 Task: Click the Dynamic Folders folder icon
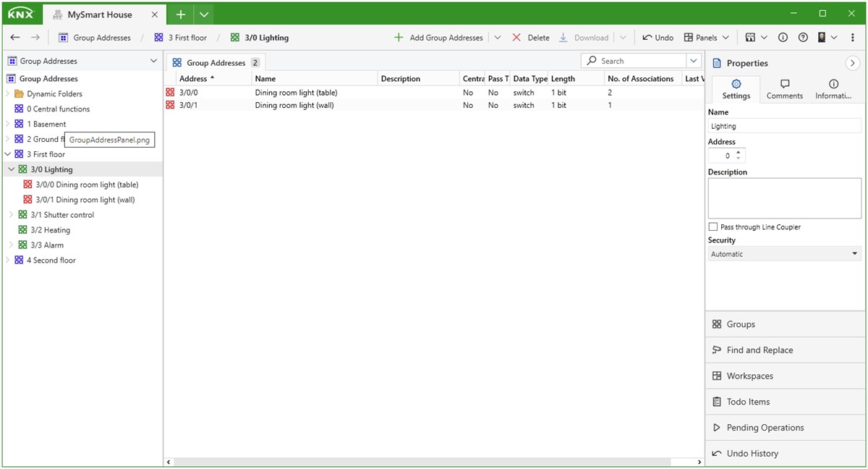point(20,93)
